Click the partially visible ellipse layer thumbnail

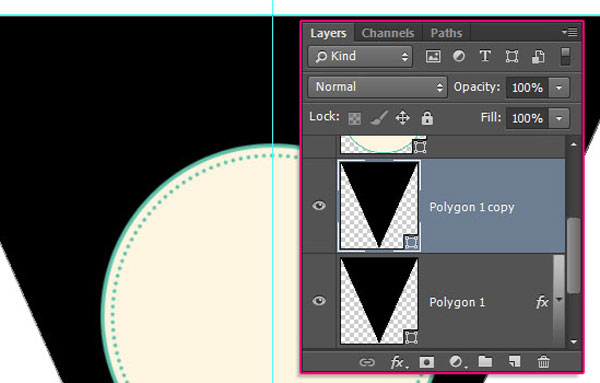[x=383, y=145]
